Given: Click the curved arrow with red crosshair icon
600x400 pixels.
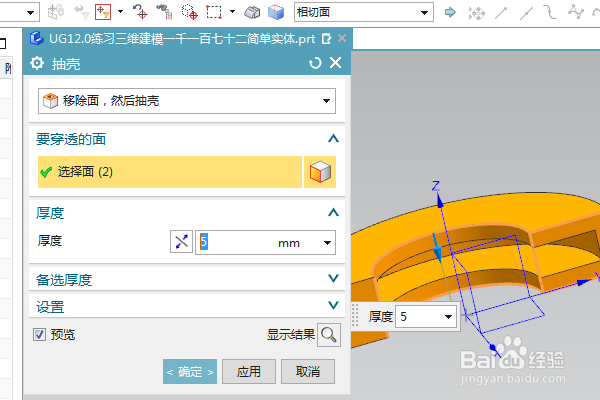Looking at the screenshot, I should (x=140, y=12).
